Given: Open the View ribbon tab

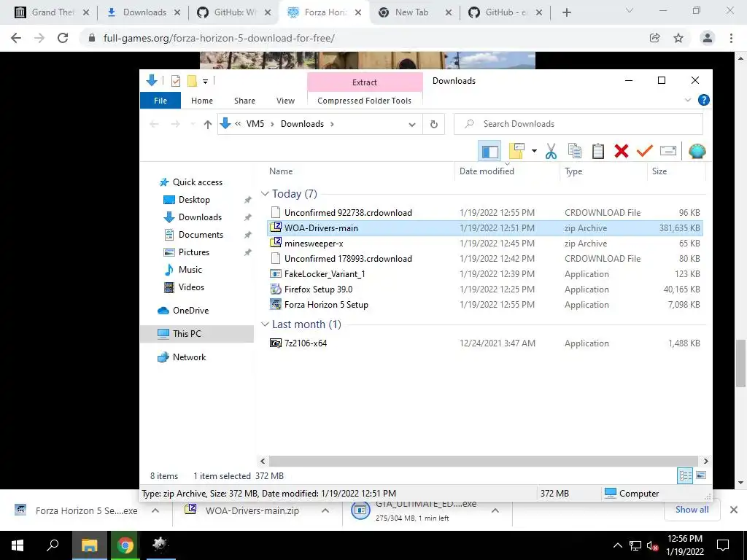Looking at the screenshot, I should [x=285, y=101].
